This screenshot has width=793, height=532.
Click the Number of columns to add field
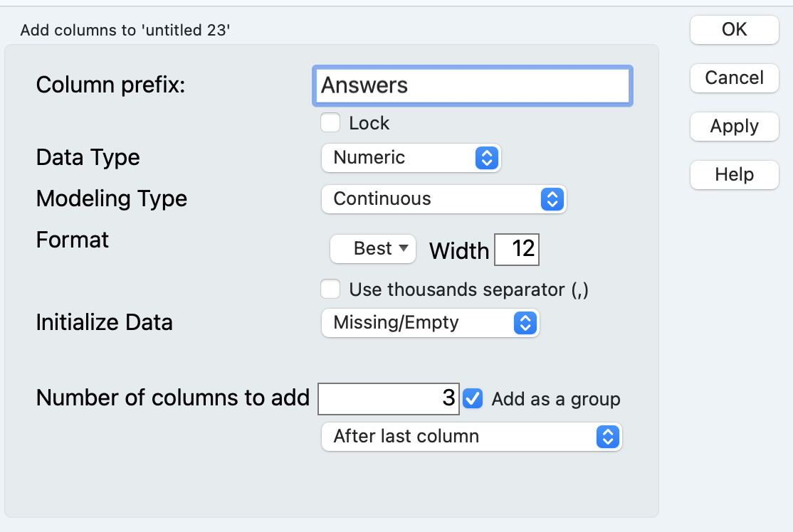389,398
